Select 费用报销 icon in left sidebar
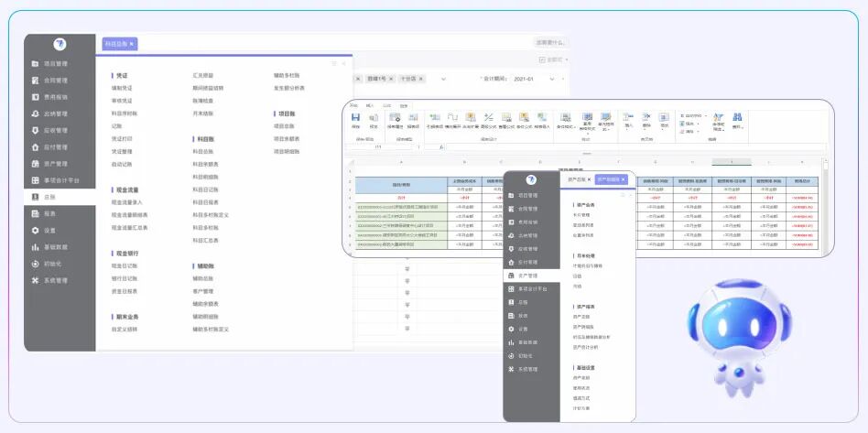The height and width of the screenshot is (433, 868). coord(35,97)
